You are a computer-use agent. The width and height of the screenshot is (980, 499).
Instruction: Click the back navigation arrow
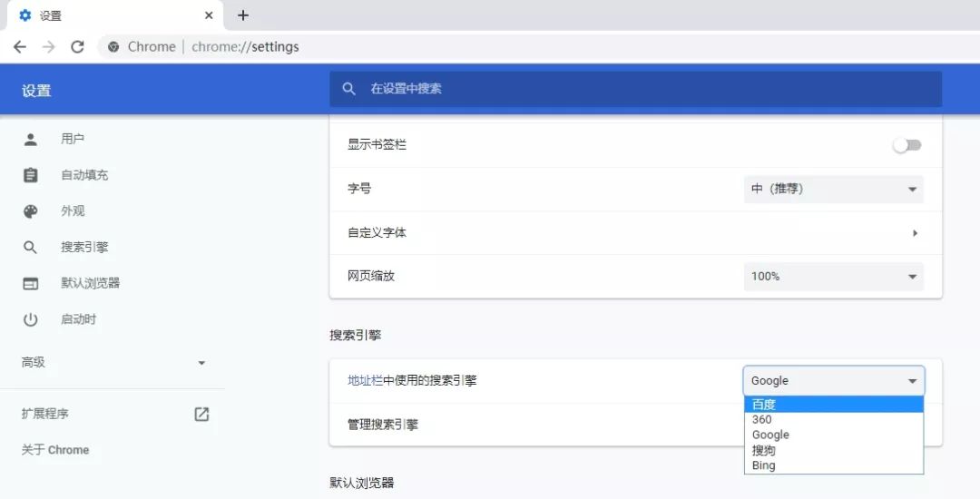[20, 47]
